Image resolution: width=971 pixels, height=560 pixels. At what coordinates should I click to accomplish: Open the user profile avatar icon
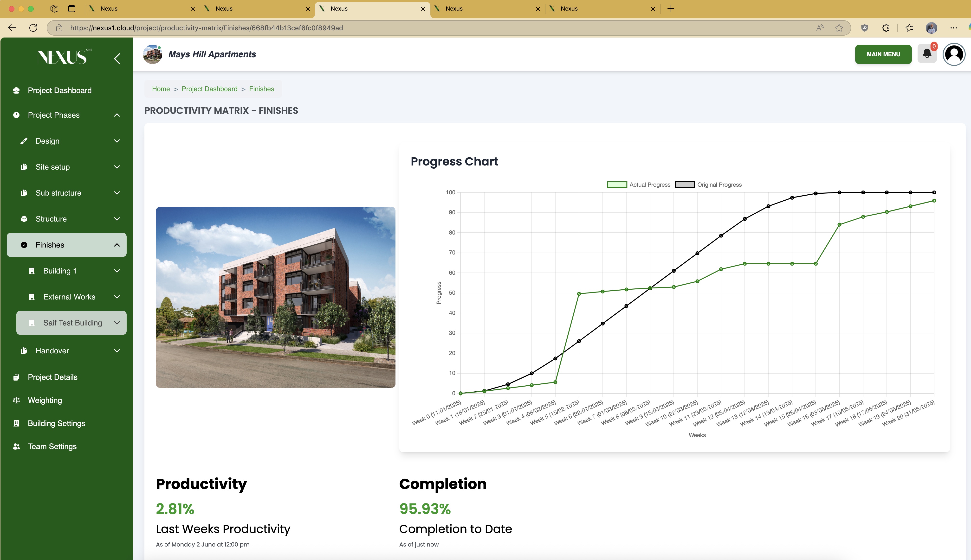coord(954,54)
